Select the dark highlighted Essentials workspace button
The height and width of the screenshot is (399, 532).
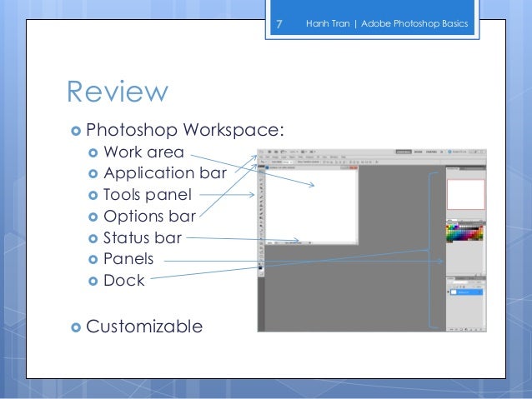point(404,152)
